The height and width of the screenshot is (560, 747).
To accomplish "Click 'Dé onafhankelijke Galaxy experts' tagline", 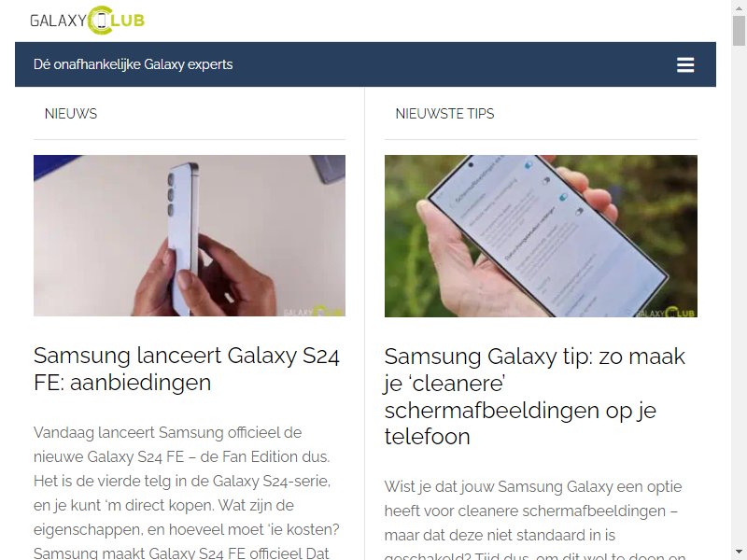I will click(x=133, y=64).
